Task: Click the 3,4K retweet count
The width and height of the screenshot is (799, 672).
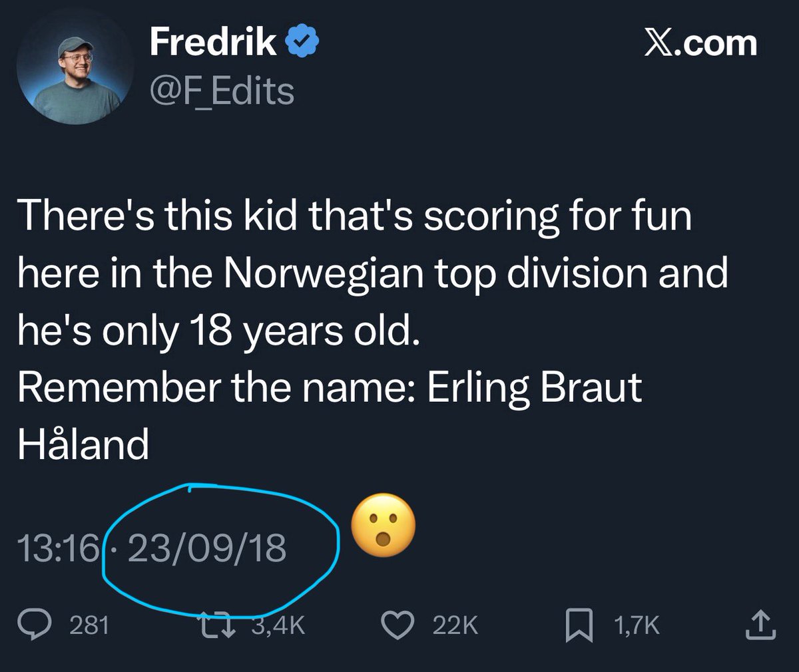Action: (278, 625)
